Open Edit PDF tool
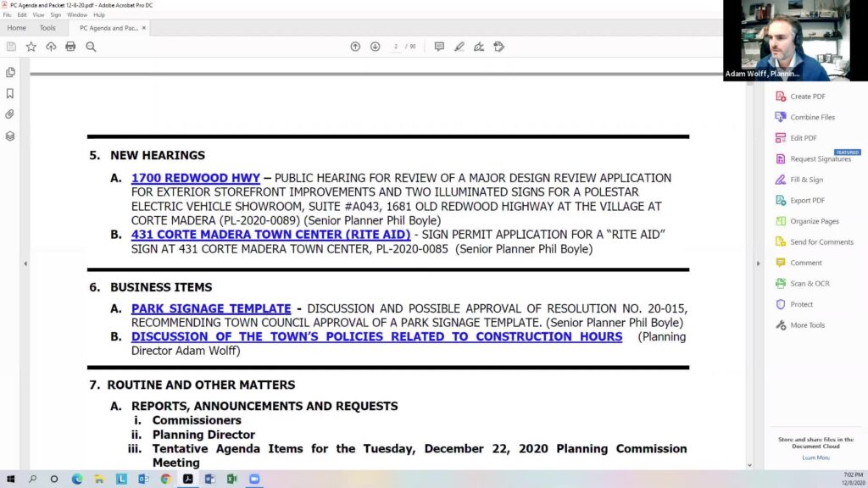Image resolution: width=868 pixels, height=488 pixels. [x=796, y=138]
